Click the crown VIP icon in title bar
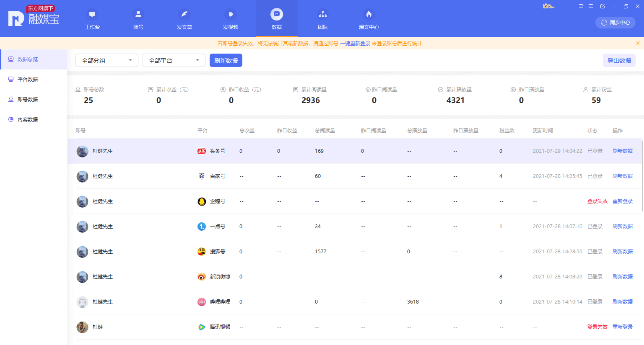Screen dimensions: 644x345 [x=549, y=6]
